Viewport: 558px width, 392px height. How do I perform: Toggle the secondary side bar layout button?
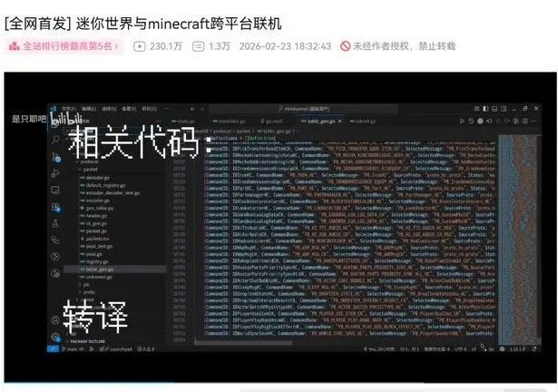pos(504,109)
